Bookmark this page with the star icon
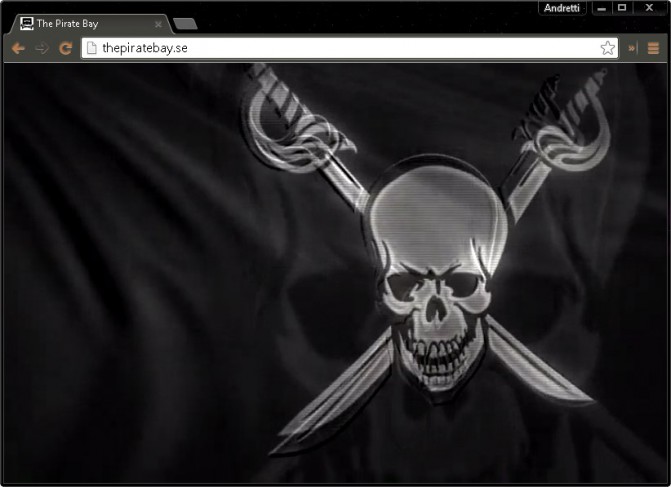The image size is (671, 487). point(607,48)
